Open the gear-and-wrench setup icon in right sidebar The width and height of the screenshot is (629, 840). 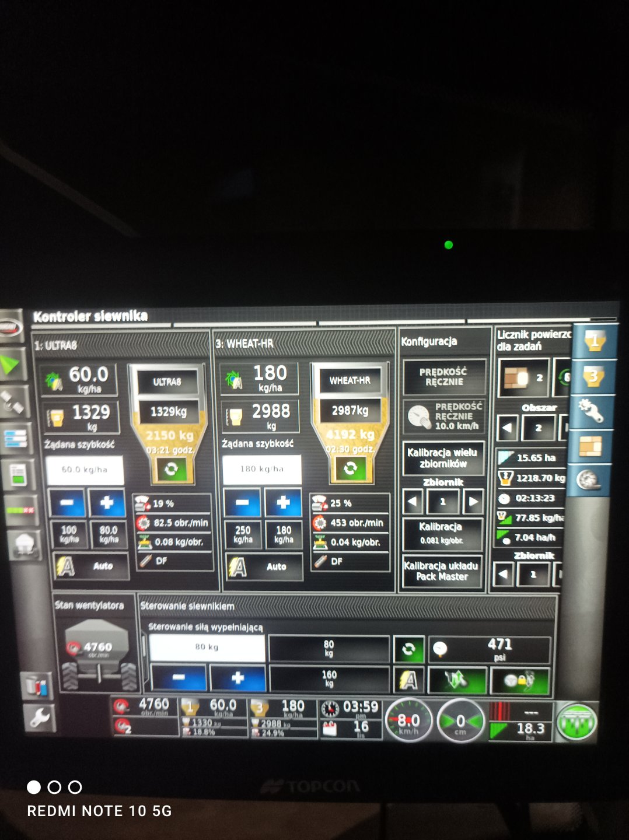[590, 412]
